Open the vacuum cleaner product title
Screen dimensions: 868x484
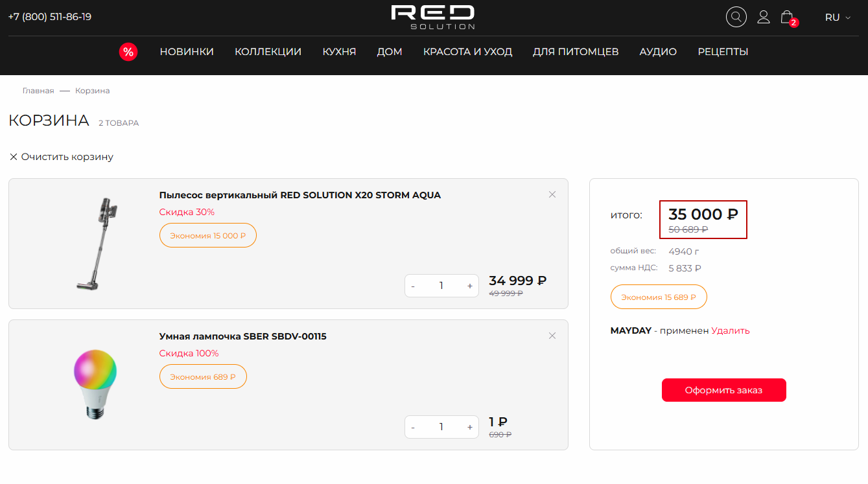pos(299,195)
